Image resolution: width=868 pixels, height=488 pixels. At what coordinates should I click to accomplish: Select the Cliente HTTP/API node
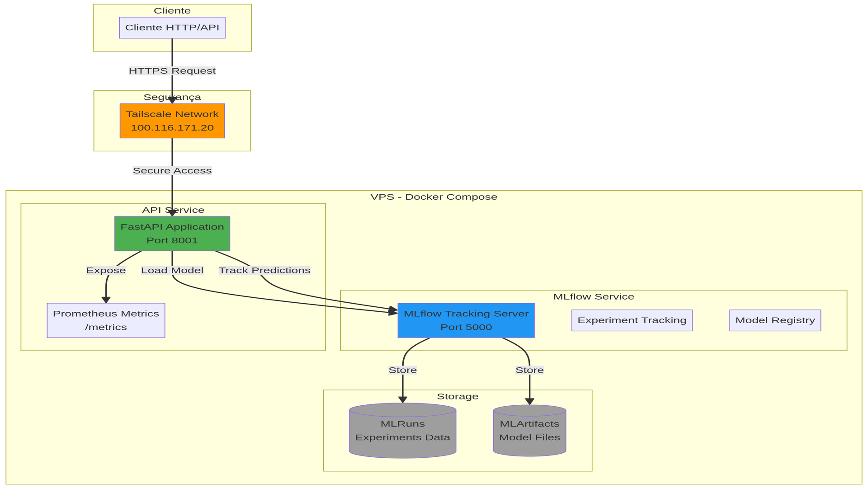(172, 27)
